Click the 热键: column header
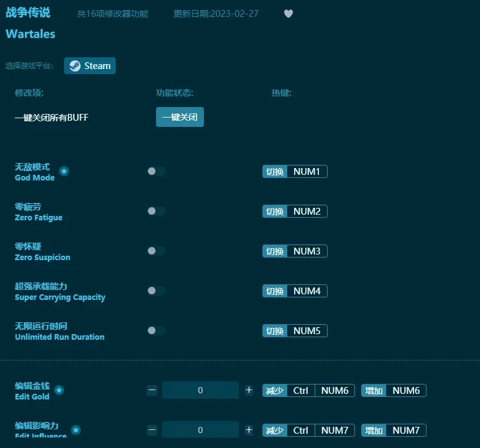 (281, 93)
